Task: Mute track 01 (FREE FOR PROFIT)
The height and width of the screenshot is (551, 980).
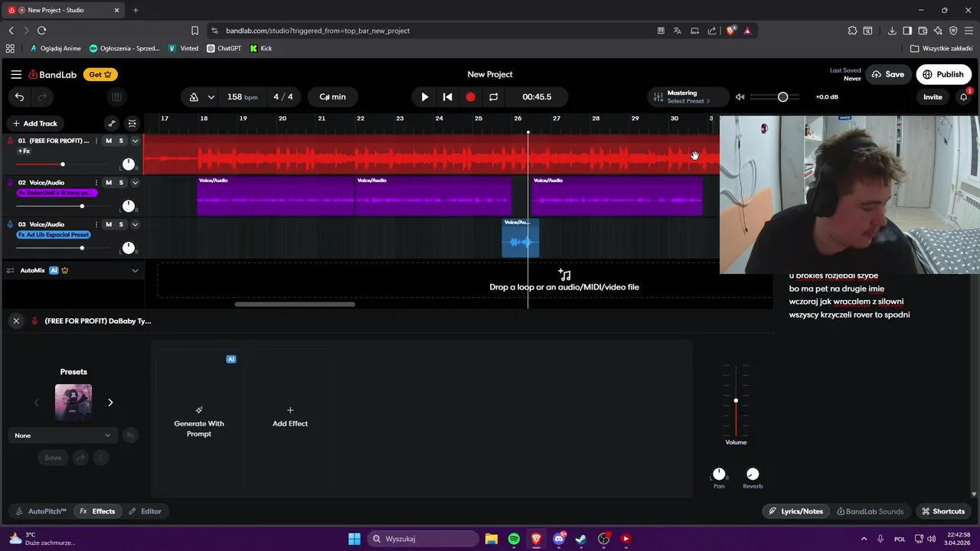Action: coord(109,141)
